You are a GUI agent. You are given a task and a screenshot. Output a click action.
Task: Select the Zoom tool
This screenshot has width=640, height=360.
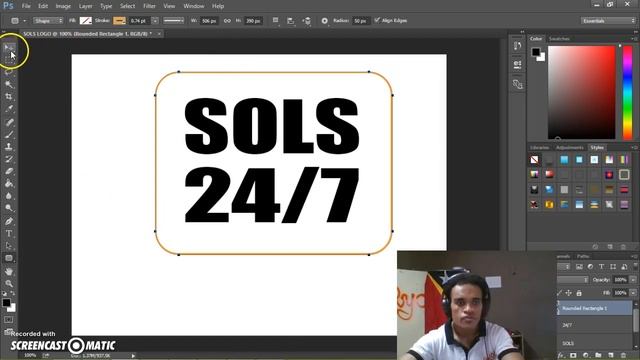tap(9, 284)
